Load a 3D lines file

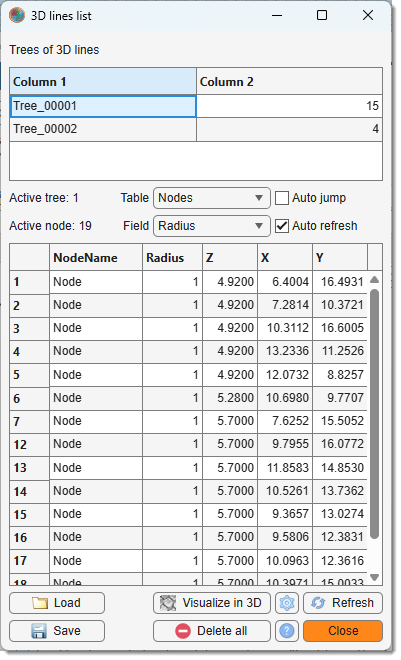tap(57, 603)
